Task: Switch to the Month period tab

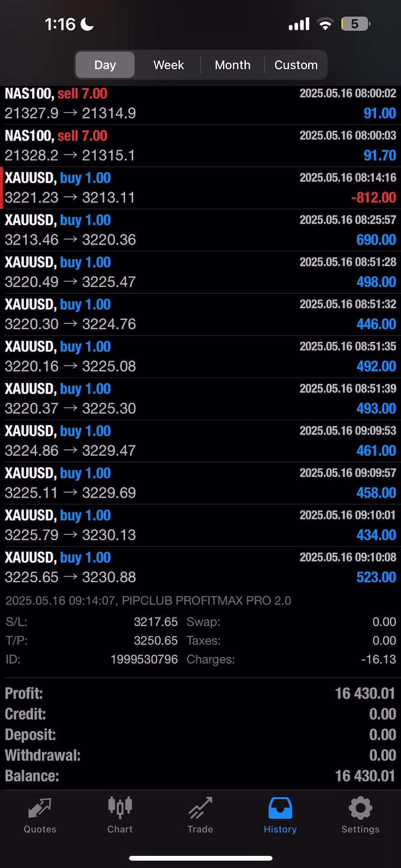Action: click(x=233, y=65)
